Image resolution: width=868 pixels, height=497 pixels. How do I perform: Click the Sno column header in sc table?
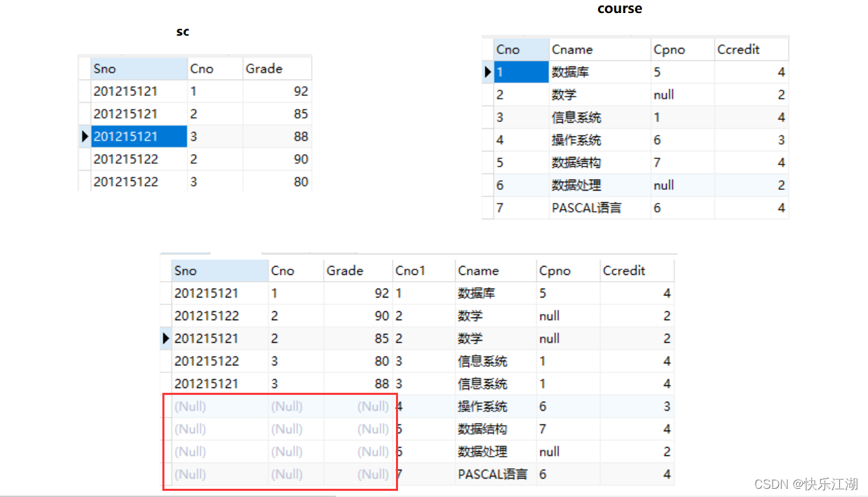click(x=139, y=69)
